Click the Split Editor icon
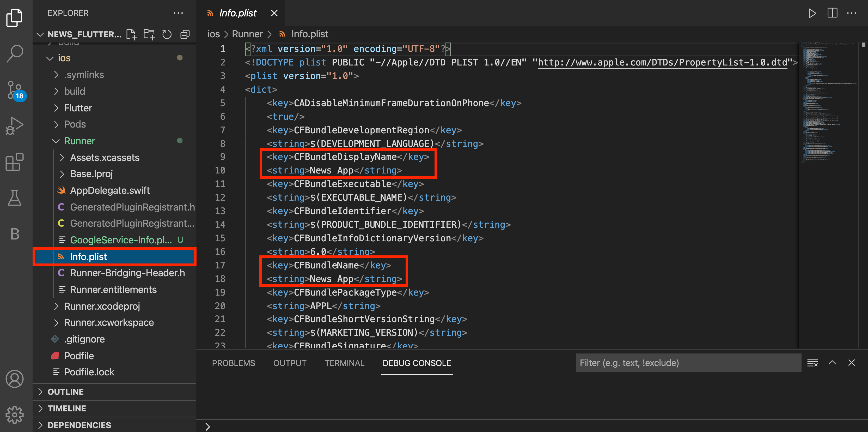Viewport: 868px width, 432px height. 832,13
